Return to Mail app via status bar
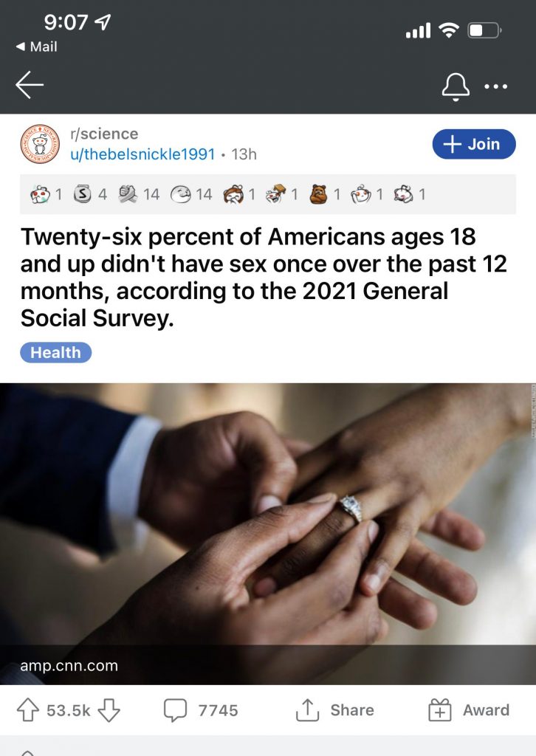Screen dimensions: 536x756 click(36, 47)
